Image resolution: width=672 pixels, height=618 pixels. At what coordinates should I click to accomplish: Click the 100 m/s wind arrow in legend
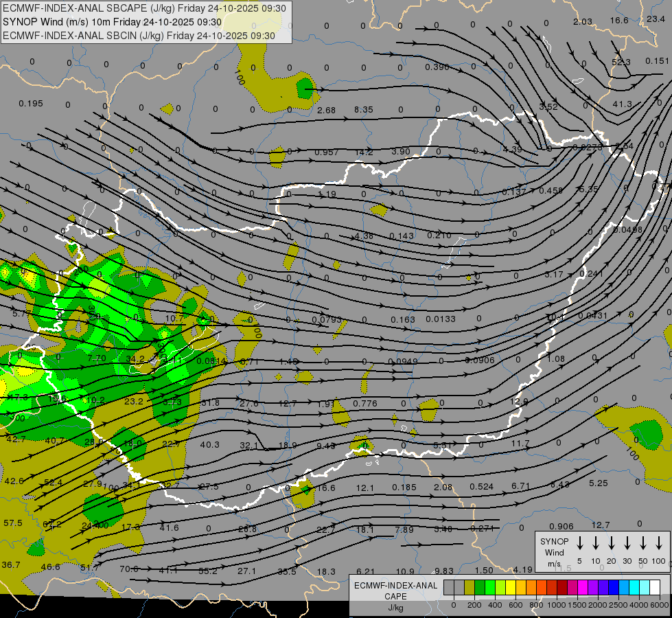[x=659, y=543]
